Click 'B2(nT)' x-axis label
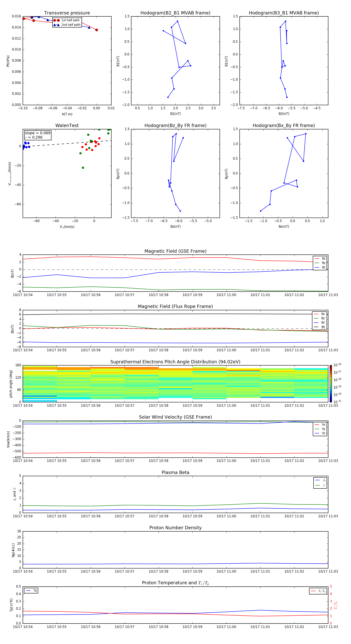 coord(175,114)
